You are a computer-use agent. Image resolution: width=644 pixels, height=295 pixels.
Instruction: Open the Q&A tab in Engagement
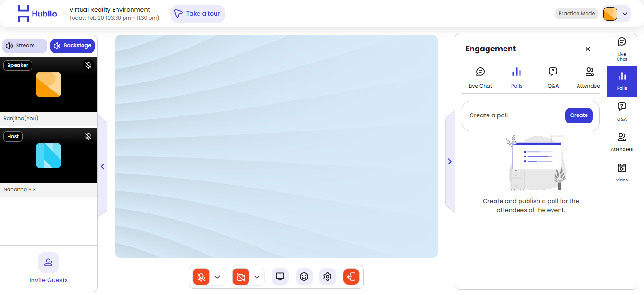(x=553, y=78)
